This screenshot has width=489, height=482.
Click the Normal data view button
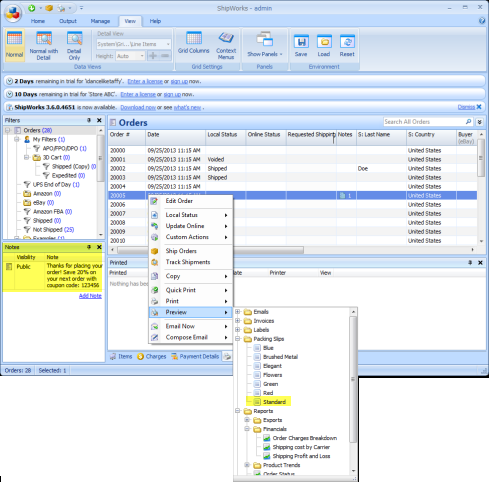pos(15,45)
